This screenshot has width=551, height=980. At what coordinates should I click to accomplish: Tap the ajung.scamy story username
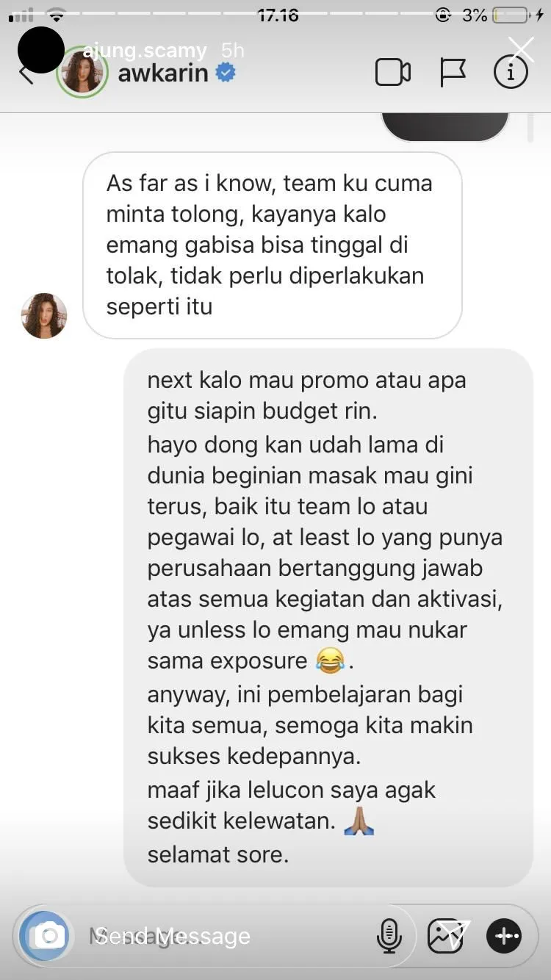(145, 51)
